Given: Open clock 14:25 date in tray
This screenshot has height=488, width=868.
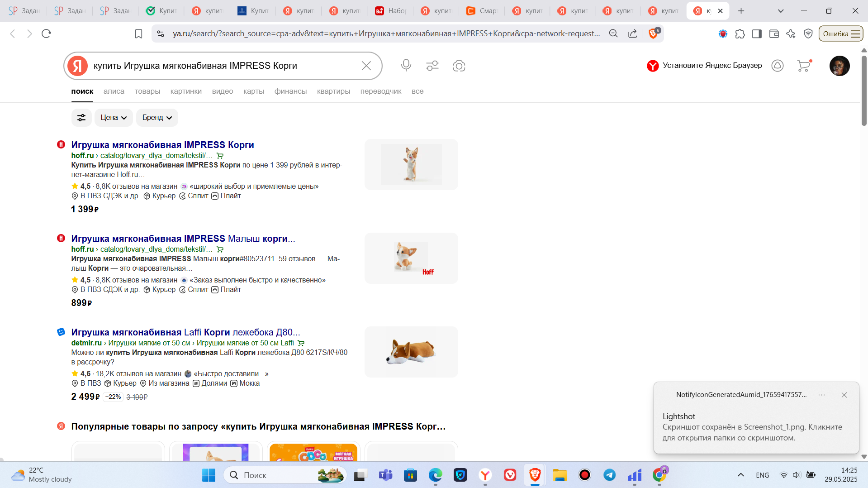Looking at the screenshot, I should point(841,475).
